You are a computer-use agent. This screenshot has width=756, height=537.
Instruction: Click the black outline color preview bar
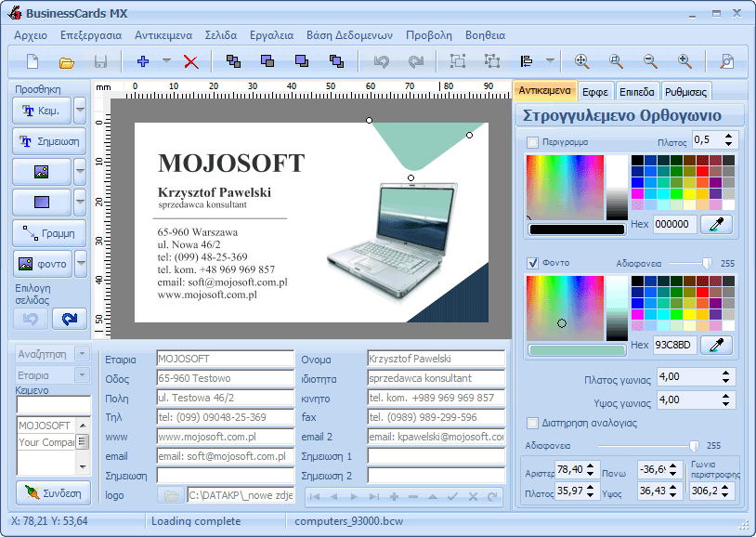point(577,229)
